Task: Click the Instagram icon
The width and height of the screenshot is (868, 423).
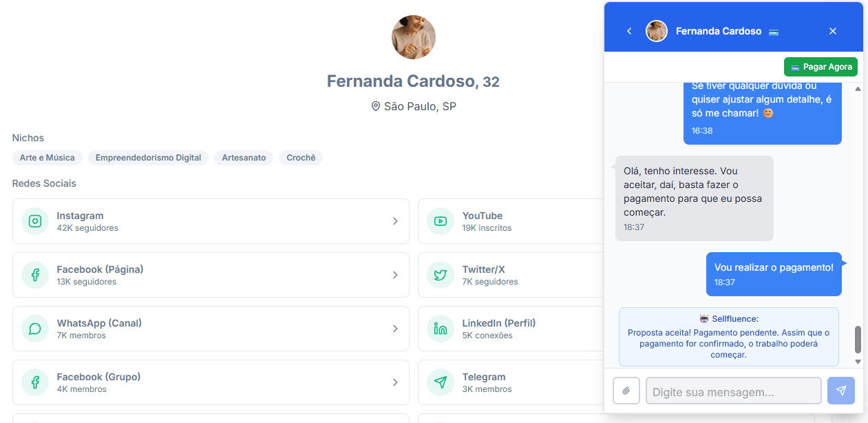Action: click(x=35, y=221)
